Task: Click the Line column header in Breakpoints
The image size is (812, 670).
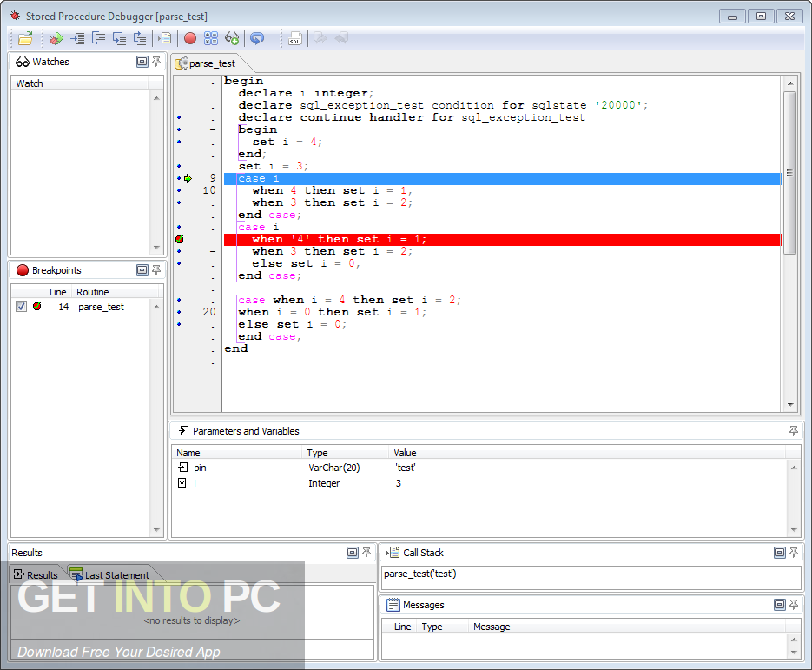Action: 57,292
